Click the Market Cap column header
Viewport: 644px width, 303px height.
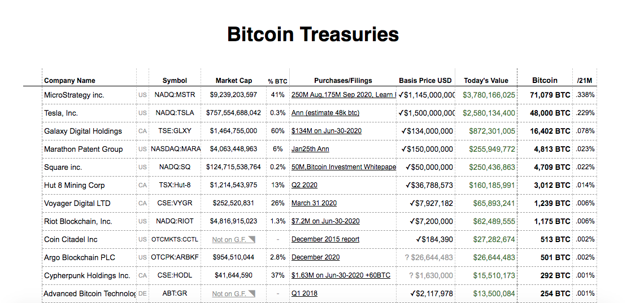tap(234, 81)
